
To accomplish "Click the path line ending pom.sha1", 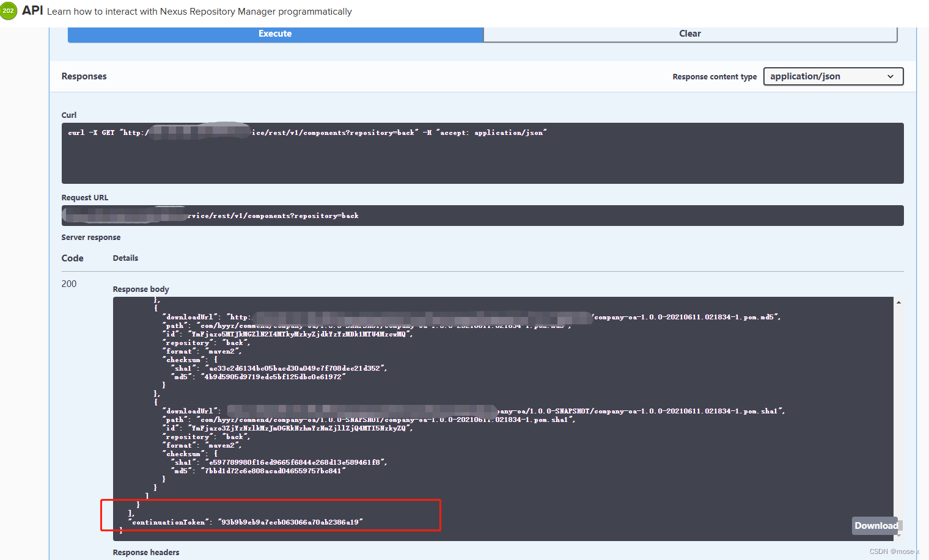I will (x=369, y=420).
